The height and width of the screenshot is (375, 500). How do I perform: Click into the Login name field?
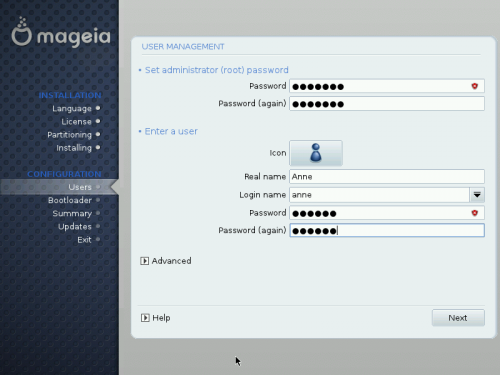379,195
